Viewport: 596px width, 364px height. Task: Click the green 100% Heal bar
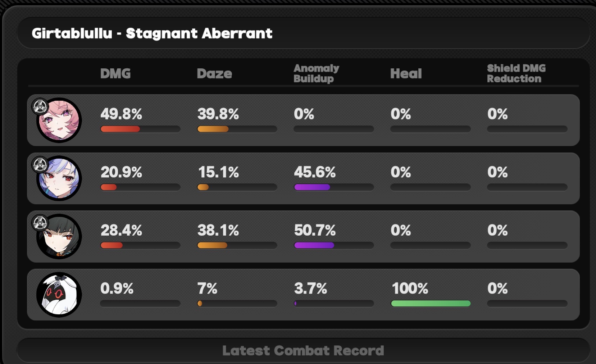pyautogui.click(x=431, y=304)
